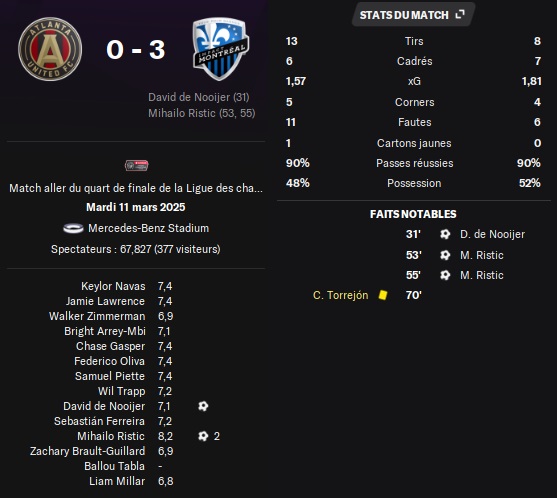Image resolution: width=557 pixels, height=498 pixels.
Task: Click the 0 - 3 score
Action: click(136, 49)
